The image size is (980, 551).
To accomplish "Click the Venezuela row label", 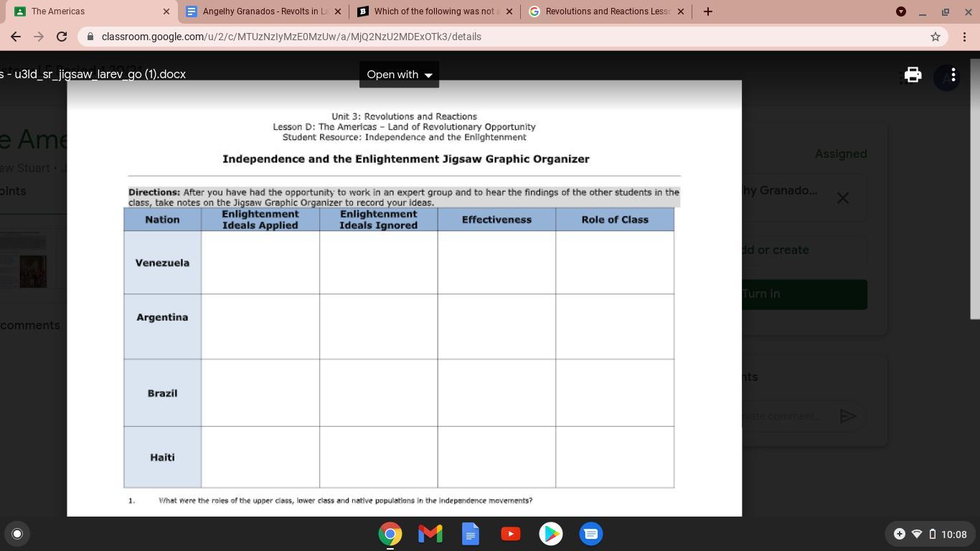I will [162, 263].
